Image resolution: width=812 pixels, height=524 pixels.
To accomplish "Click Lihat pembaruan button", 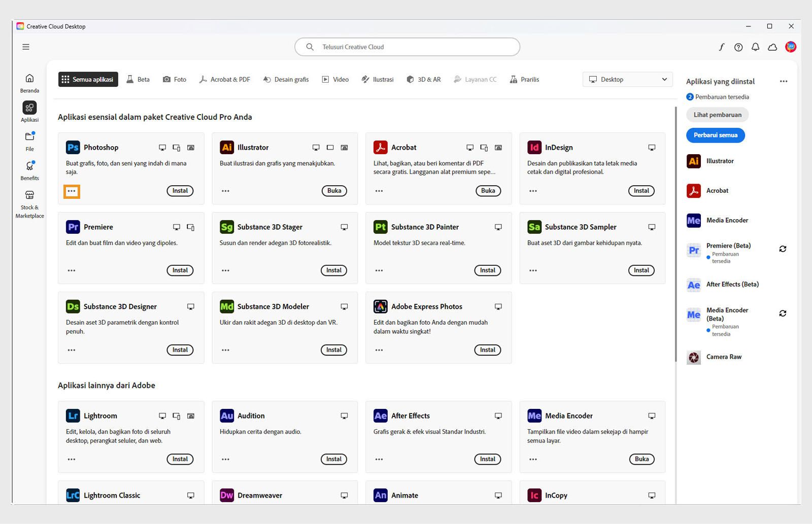I will pos(717,115).
